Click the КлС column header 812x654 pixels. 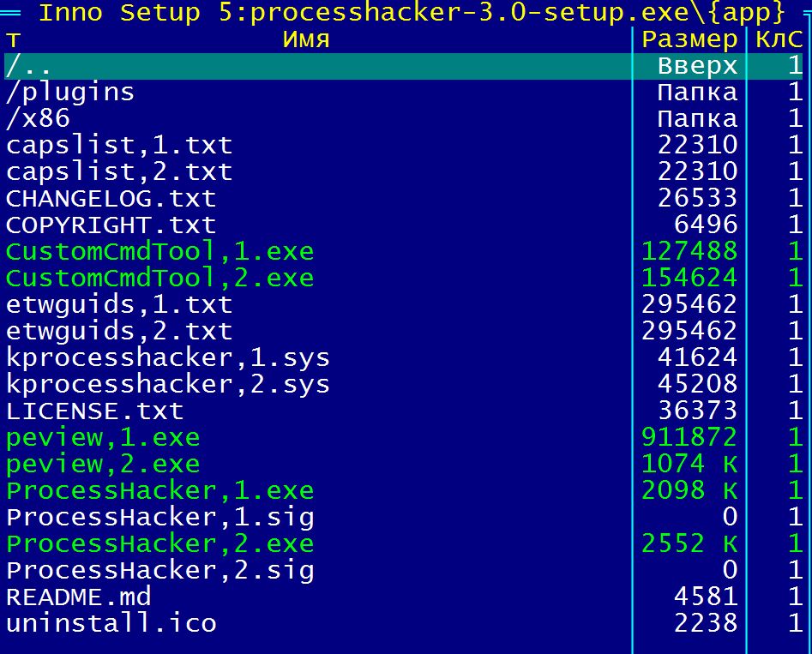pyautogui.click(x=779, y=39)
